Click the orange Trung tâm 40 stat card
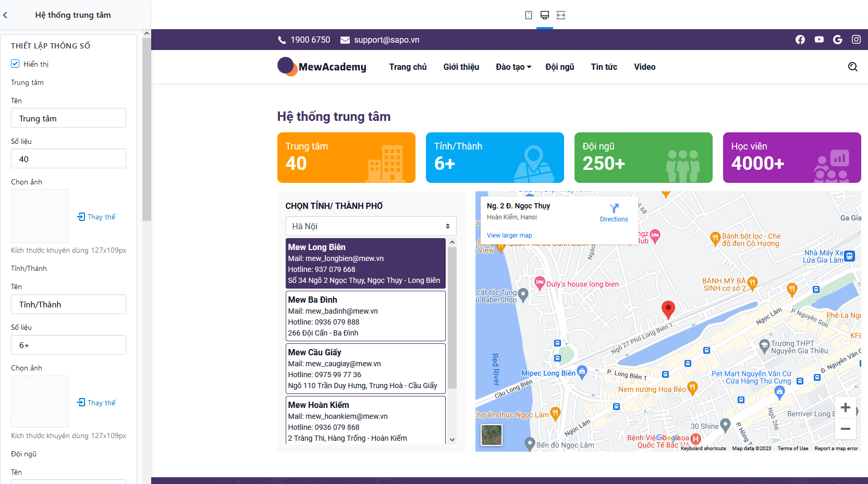 coord(346,157)
